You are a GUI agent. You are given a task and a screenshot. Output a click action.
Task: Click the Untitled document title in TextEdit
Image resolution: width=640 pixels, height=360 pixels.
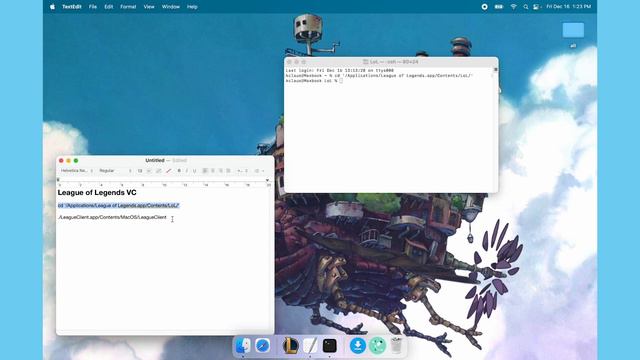[x=155, y=160]
